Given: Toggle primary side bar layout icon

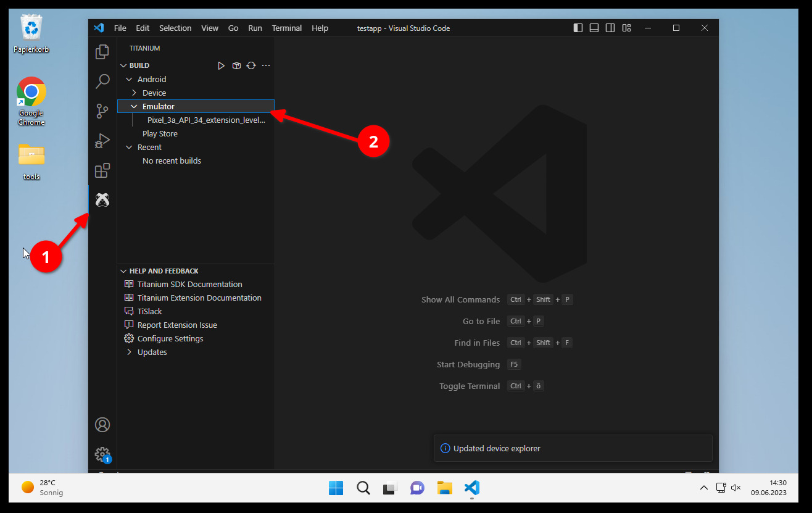Looking at the screenshot, I should click(x=578, y=28).
